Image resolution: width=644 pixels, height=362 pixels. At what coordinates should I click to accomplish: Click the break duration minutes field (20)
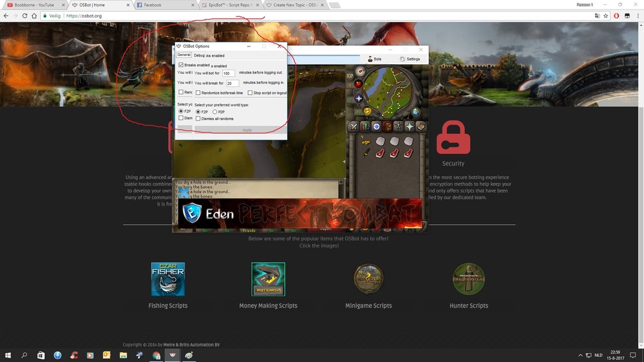(x=232, y=83)
